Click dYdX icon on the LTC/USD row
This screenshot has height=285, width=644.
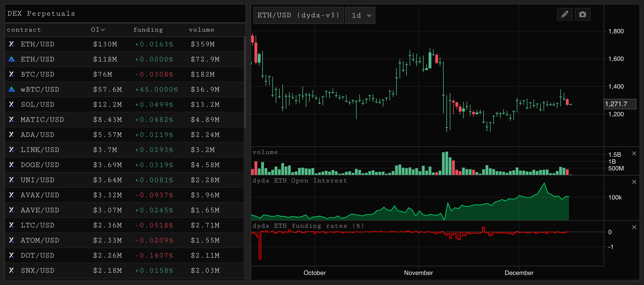coord(11,225)
